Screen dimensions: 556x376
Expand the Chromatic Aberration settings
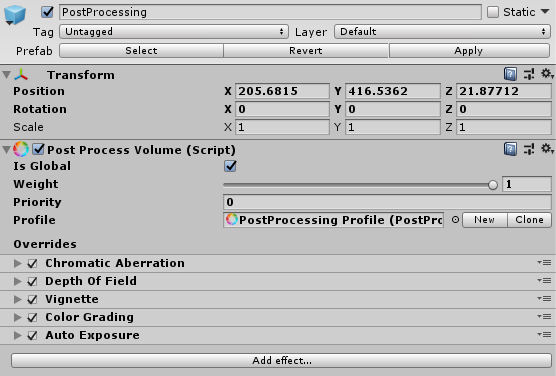click(x=17, y=263)
